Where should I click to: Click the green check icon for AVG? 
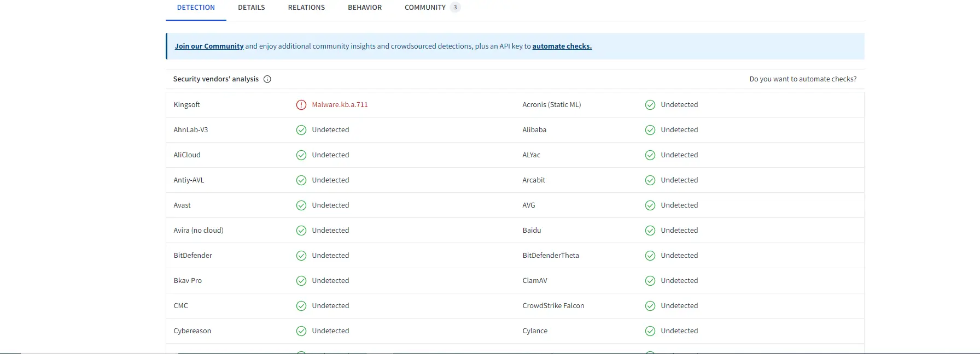(650, 205)
